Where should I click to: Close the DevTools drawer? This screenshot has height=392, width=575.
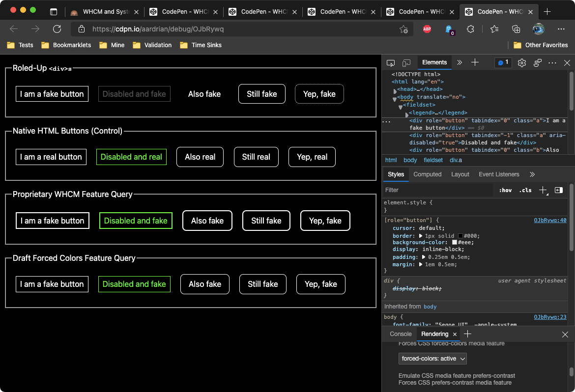click(x=565, y=335)
